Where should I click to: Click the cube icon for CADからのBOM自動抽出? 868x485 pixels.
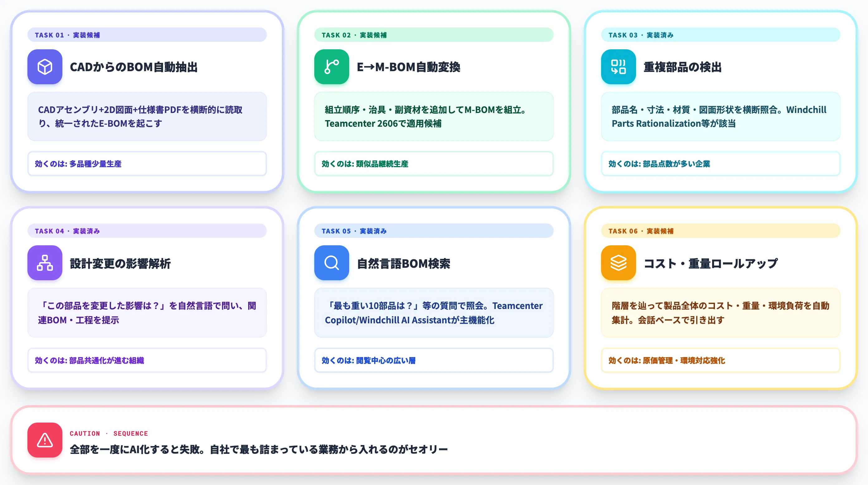point(45,67)
